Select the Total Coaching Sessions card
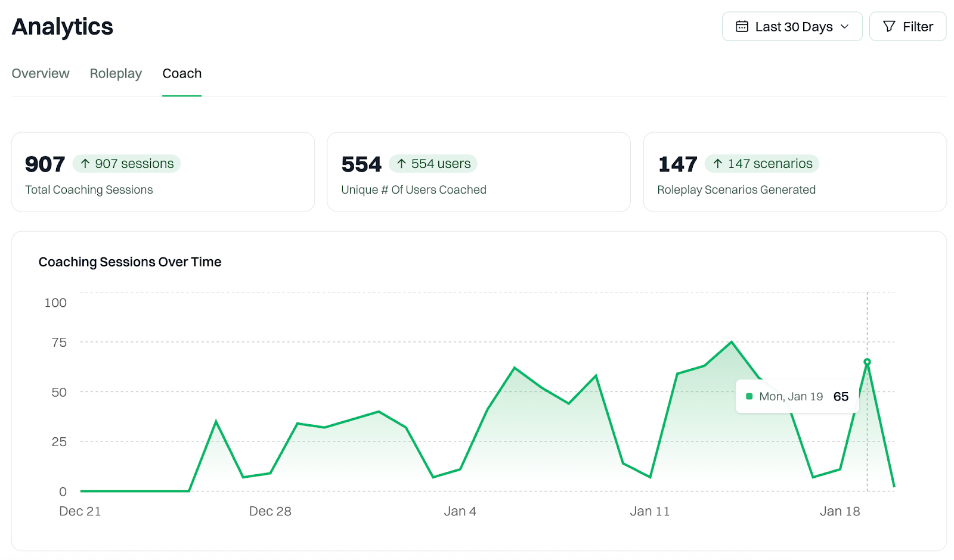Screen dimensions: 954x560 pyautogui.click(x=163, y=172)
